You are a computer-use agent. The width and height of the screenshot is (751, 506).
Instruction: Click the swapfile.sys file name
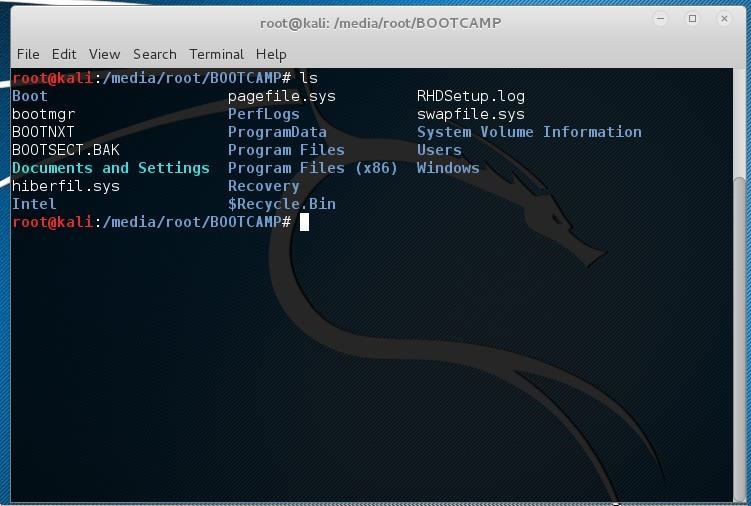[x=471, y=115]
